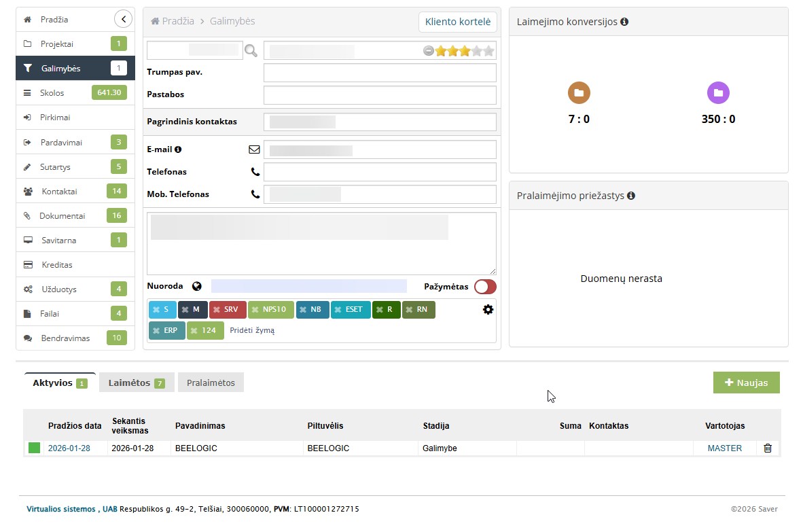Open the Skolos section in sidebar
Viewport: 803px width, 532px height.
(x=52, y=93)
